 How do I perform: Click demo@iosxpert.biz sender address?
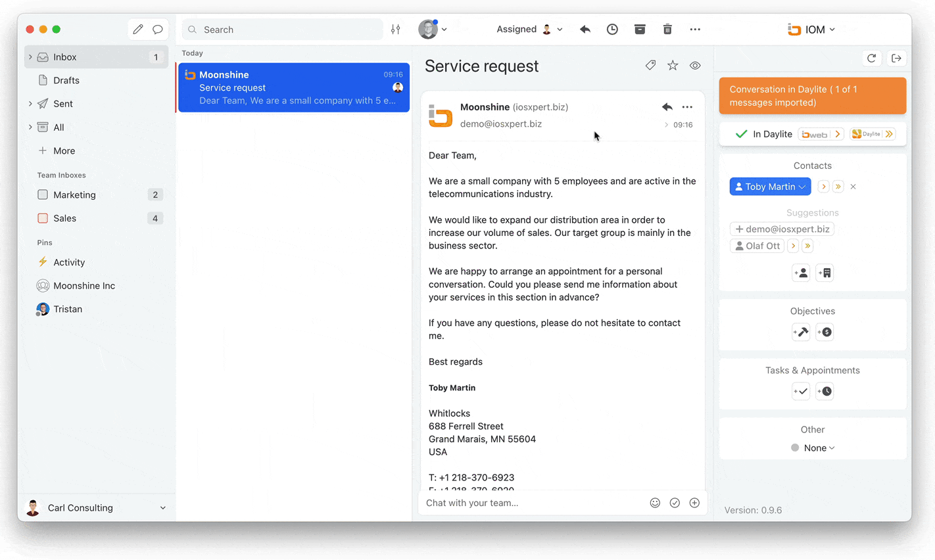(x=501, y=124)
